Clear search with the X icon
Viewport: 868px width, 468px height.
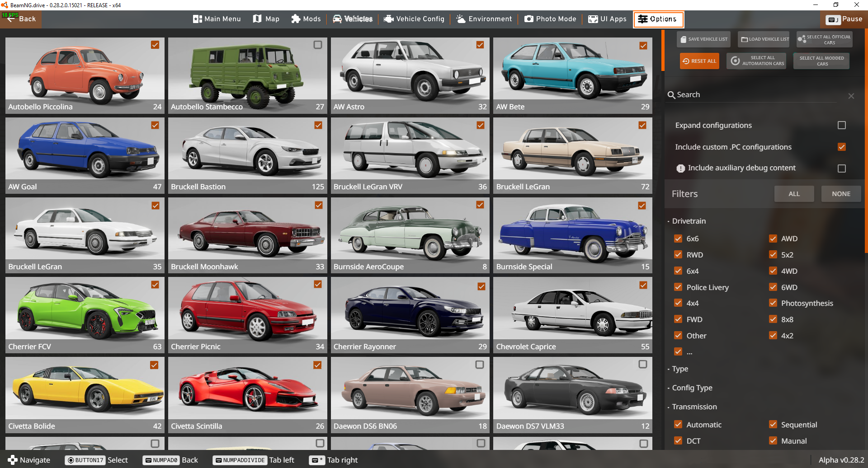coord(851,96)
